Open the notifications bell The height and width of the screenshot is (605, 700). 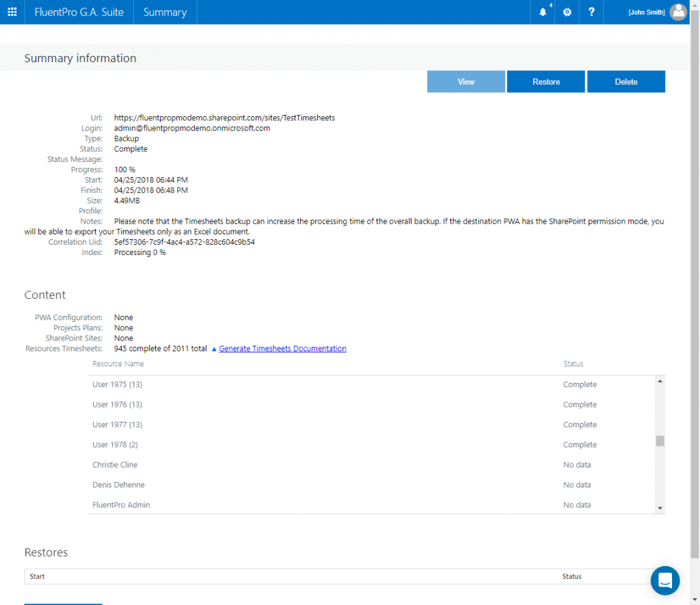(x=542, y=12)
